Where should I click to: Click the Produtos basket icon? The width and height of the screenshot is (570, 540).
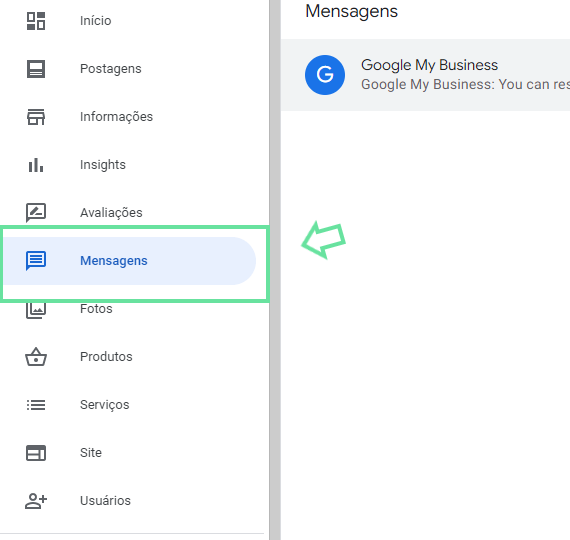pos(36,357)
